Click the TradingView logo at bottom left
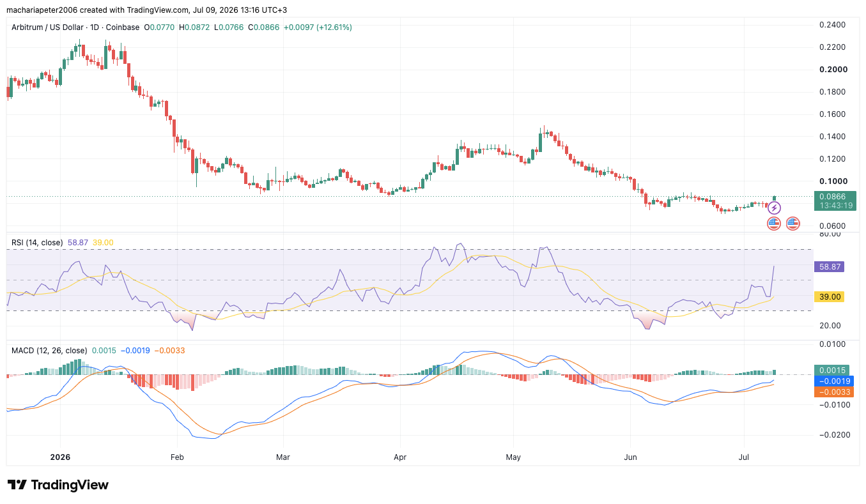 [58, 485]
